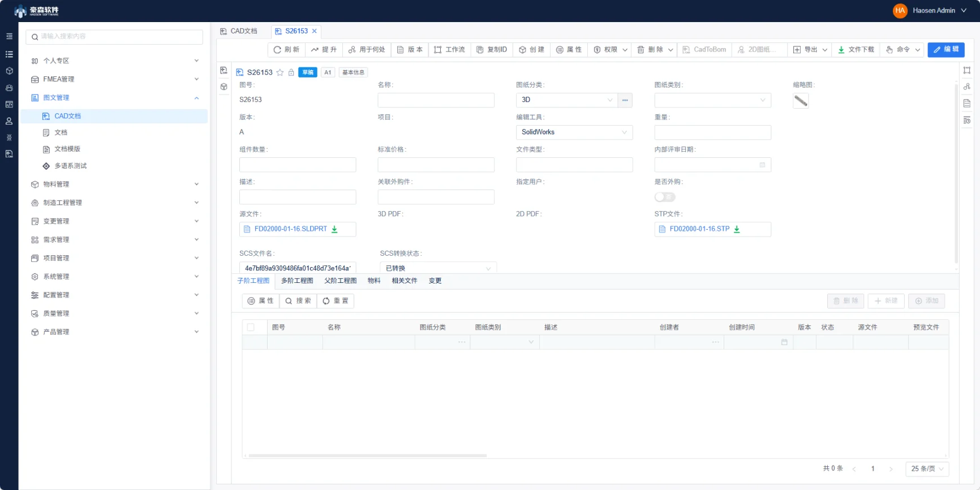Click the cube icon on detail left strip

coord(224,87)
